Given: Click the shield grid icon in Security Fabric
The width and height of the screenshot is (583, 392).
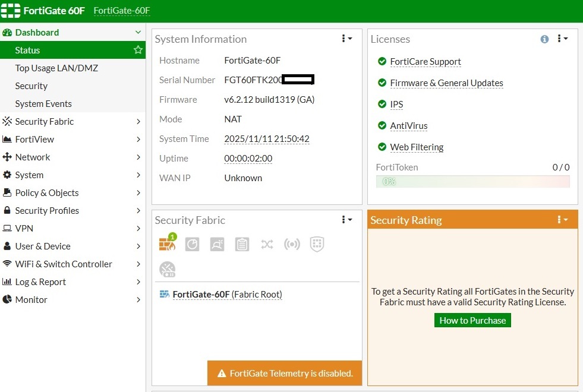Looking at the screenshot, I should [x=317, y=244].
